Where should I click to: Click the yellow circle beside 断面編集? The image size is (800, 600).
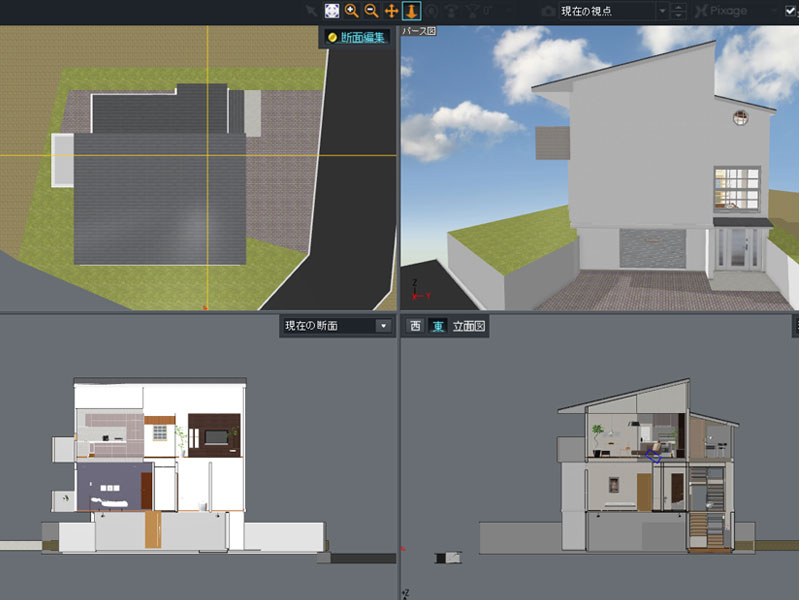[332, 37]
